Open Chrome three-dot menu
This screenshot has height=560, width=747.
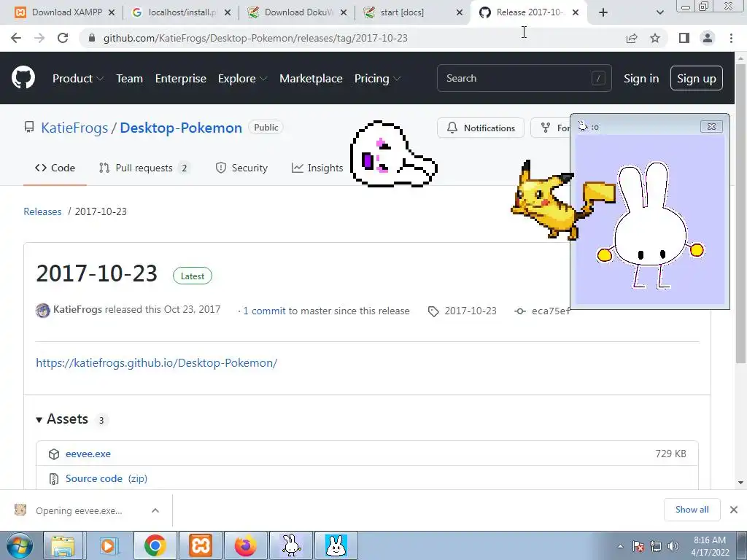(731, 38)
